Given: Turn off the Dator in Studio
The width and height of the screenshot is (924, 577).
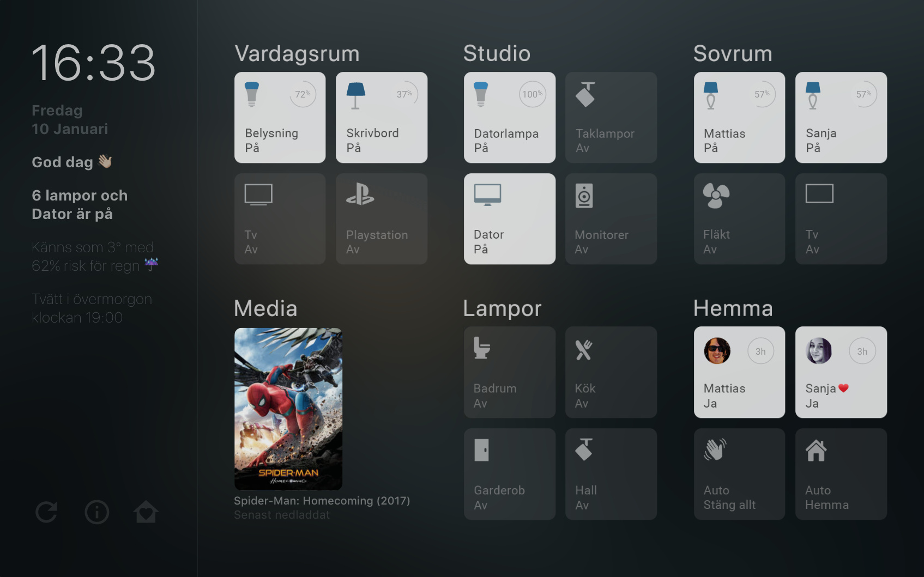Looking at the screenshot, I should [x=509, y=218].
